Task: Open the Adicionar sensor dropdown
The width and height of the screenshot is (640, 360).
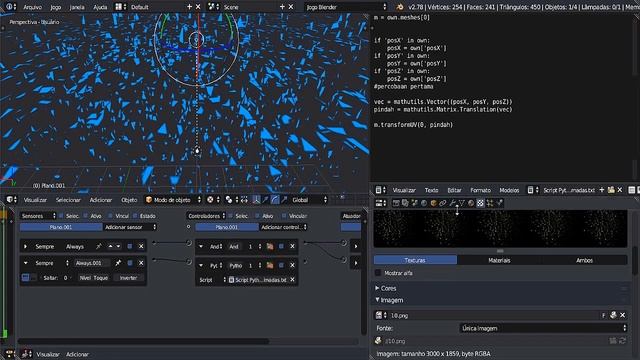Action: pyautogui.click(x=130, y=227)
